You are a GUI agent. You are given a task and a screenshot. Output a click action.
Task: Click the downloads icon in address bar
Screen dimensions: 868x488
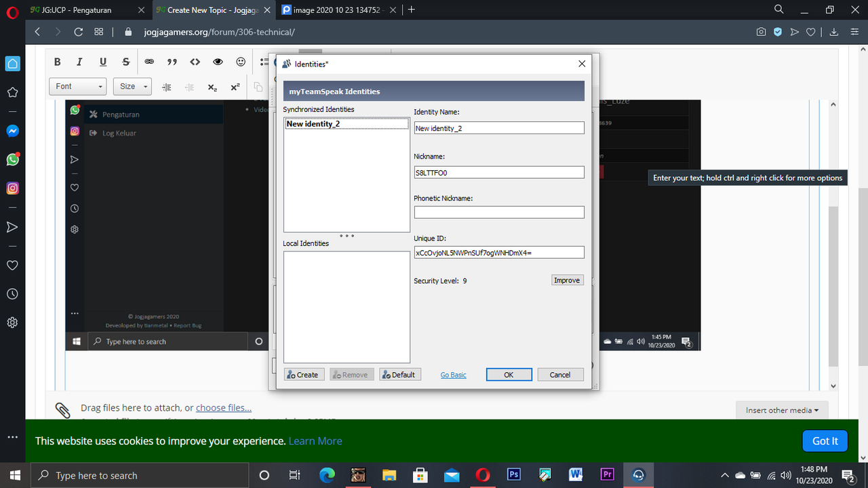click(835, 32)
